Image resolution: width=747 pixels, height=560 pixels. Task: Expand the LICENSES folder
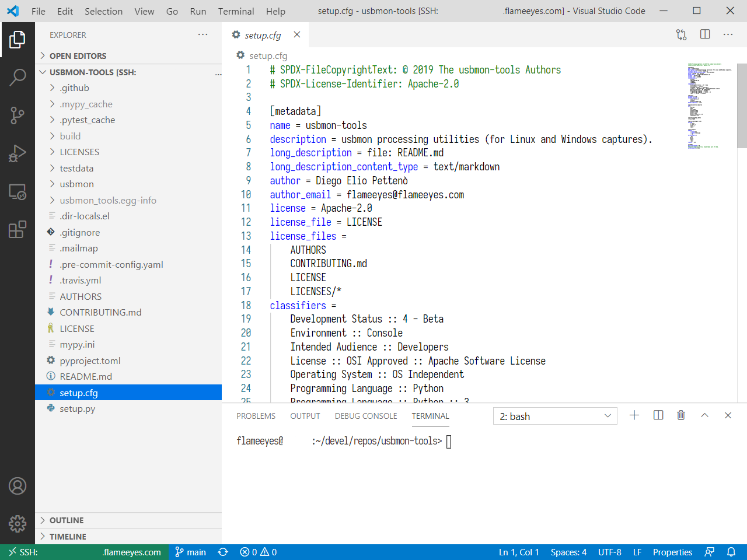128,152
